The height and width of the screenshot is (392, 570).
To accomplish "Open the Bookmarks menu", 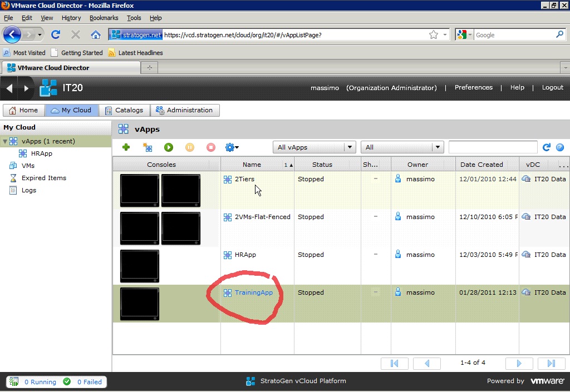I will 104,18.
